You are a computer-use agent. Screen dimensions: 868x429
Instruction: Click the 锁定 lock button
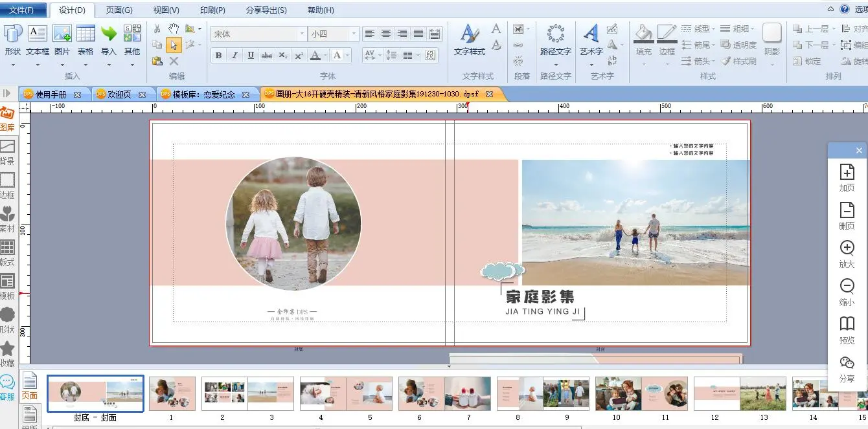807,61
